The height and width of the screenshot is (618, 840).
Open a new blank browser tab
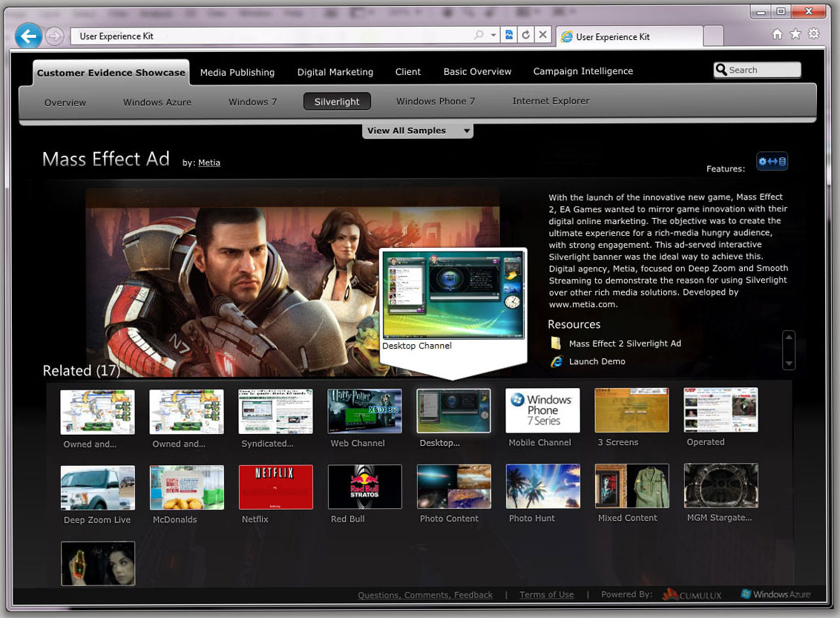coord(713,36)
